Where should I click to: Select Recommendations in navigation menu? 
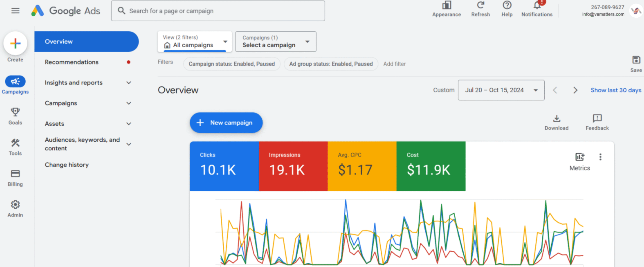pyautogui.click(x=72, y=62)
